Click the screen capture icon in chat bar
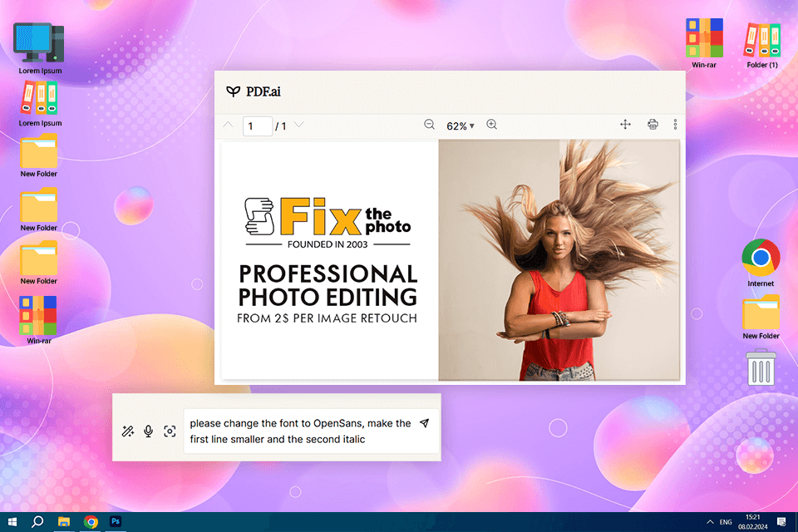This screenshot has height=532, width=798. [x=170, y=431]
